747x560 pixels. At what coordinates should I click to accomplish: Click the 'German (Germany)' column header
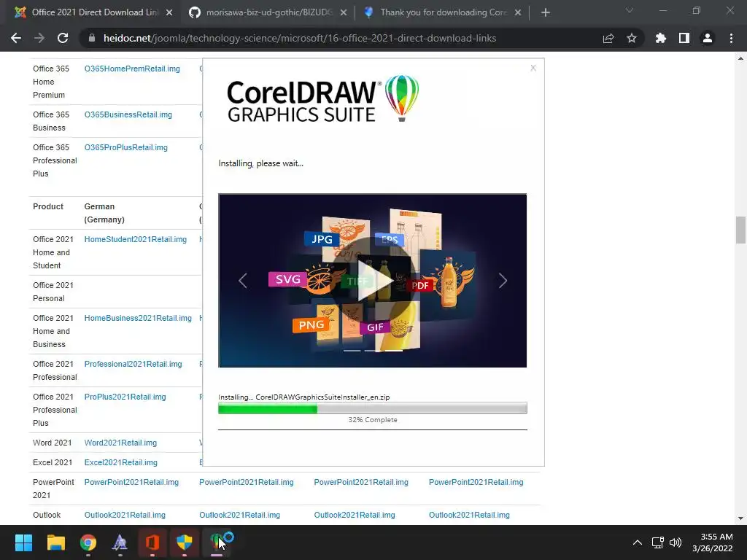(104, 213)
